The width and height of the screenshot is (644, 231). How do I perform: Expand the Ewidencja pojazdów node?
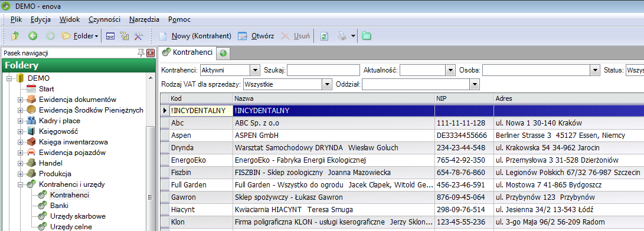[x=20, y=153]
